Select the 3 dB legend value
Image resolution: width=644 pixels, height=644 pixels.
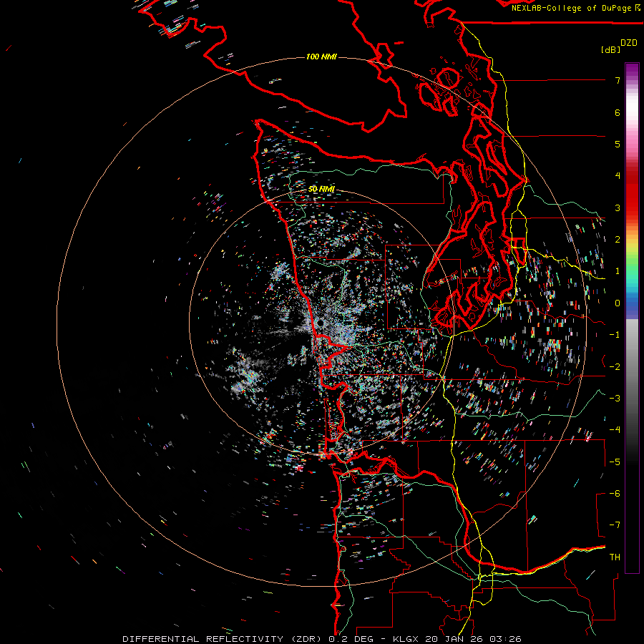pyautogui.click(x=618, y=208)
